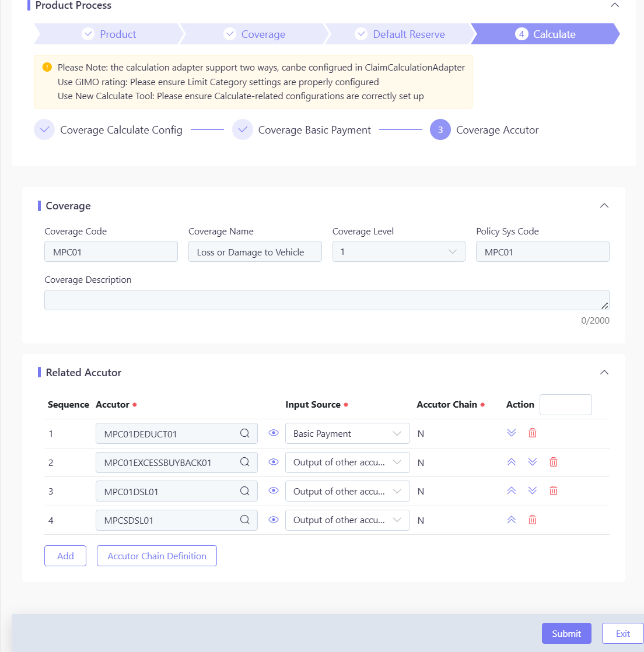Image resolution: width=644 pixels, height=652 pixels.
Task: Open Input Source dropdown for sequence 4
Action: 348,520
